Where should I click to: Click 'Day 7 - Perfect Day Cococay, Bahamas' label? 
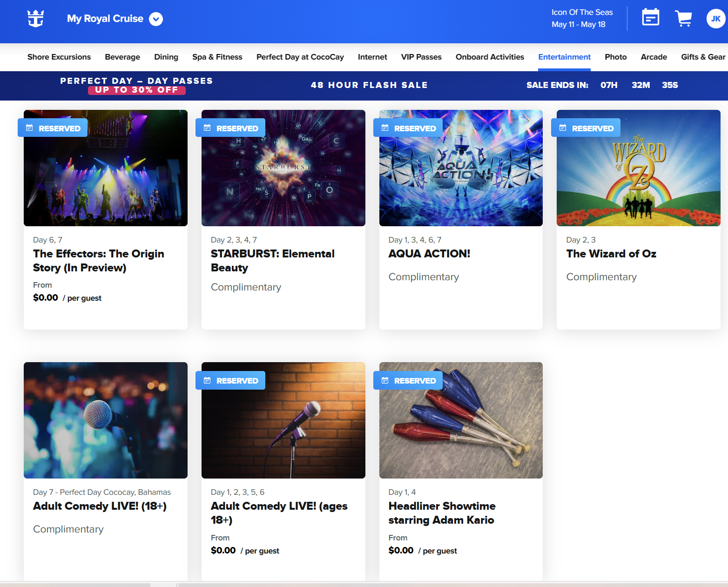pos(102,492)
